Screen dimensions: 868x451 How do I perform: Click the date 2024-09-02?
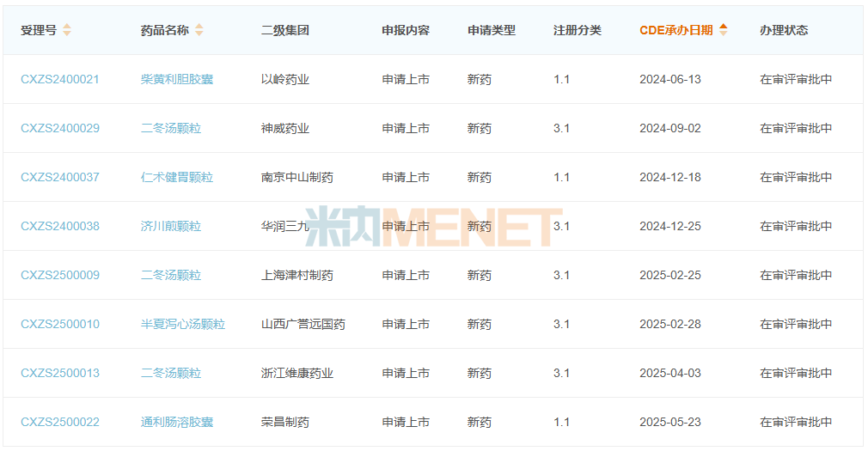669,128
